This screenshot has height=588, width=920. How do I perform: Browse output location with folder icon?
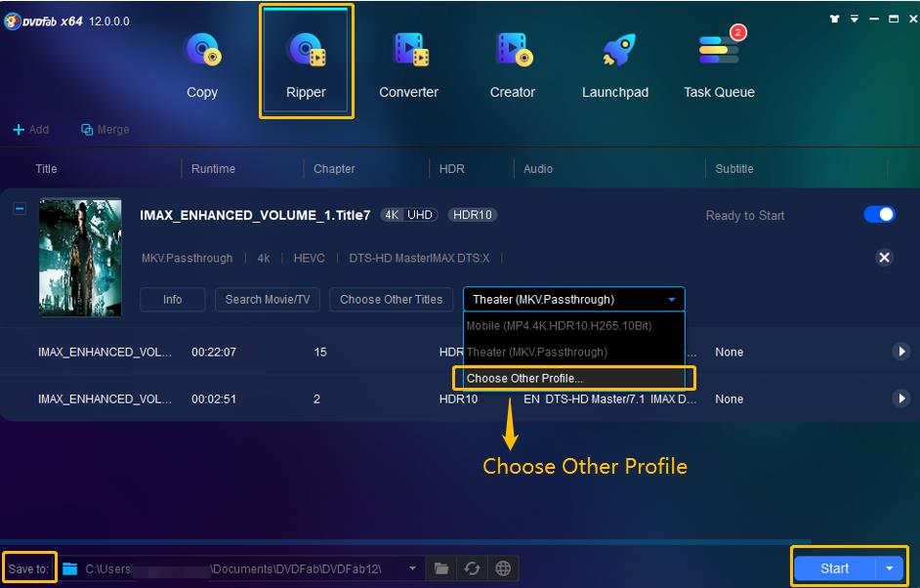[441, 568]
